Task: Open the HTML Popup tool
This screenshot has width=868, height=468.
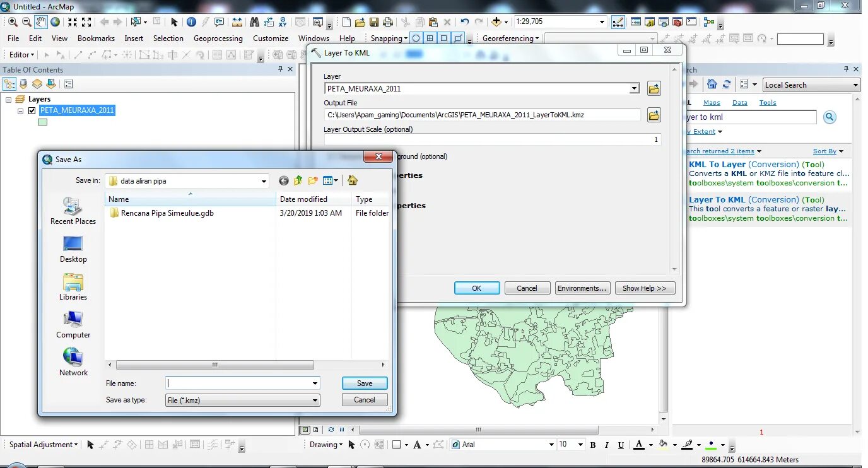Action: coord(220,22)
